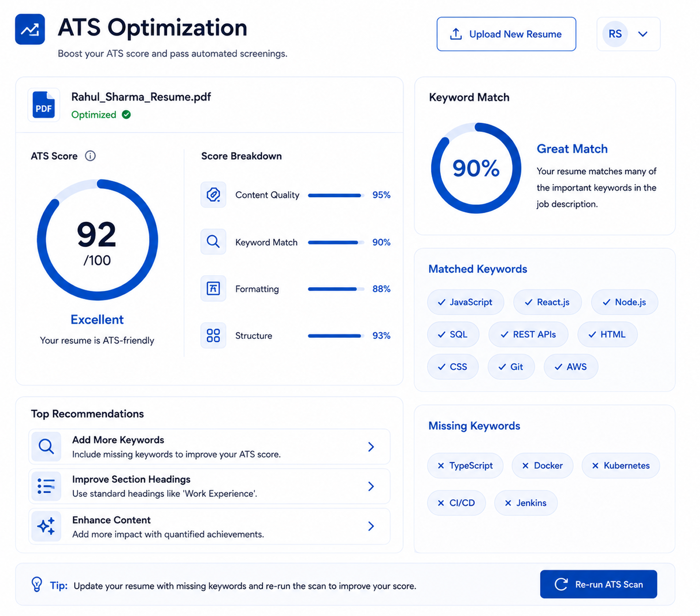Expand the Add More Keywords chevron
700x616 pixels.
[x=371, y=447]
